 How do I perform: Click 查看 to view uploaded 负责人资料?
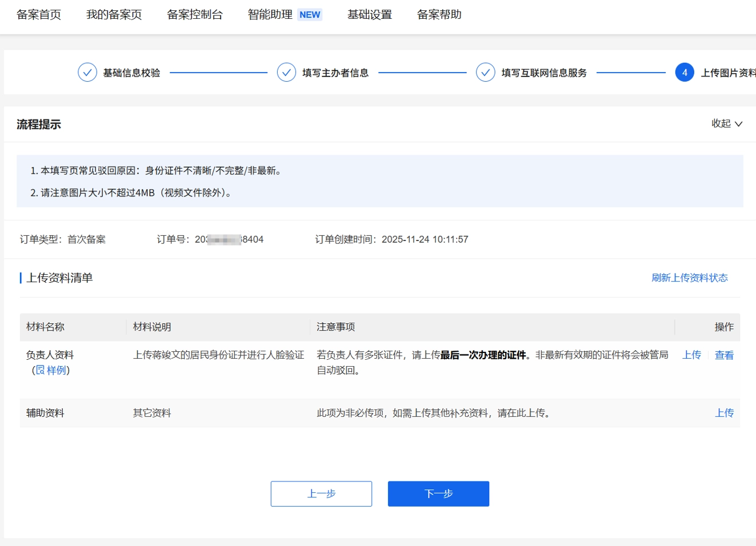[x=724, y=355]
